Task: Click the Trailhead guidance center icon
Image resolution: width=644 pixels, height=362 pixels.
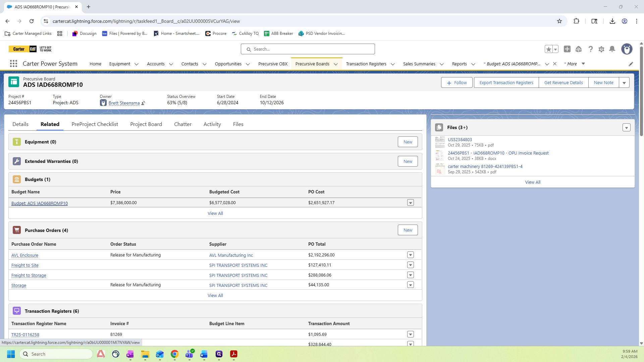Action: click(579, 49)
